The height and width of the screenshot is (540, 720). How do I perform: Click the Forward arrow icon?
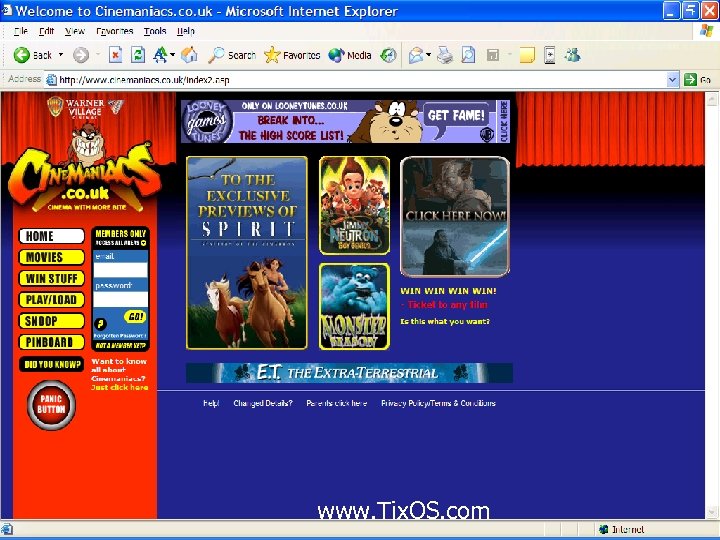point(81,55)
